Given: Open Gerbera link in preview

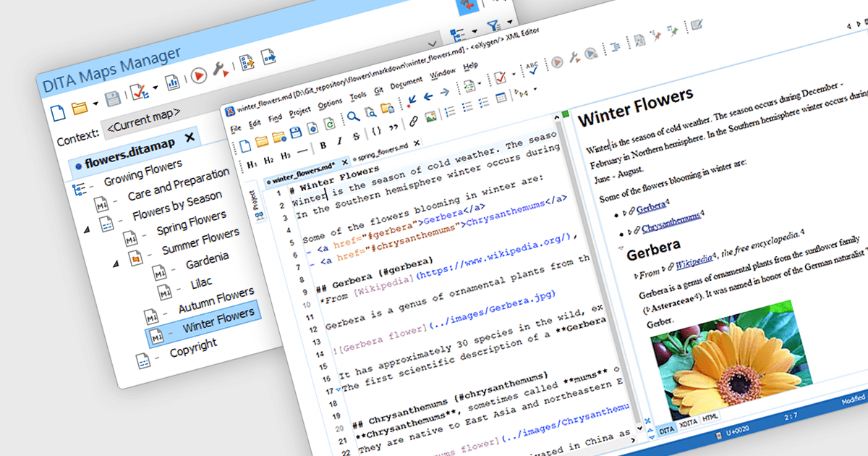Looking at the screenshot, I should 650,208.
